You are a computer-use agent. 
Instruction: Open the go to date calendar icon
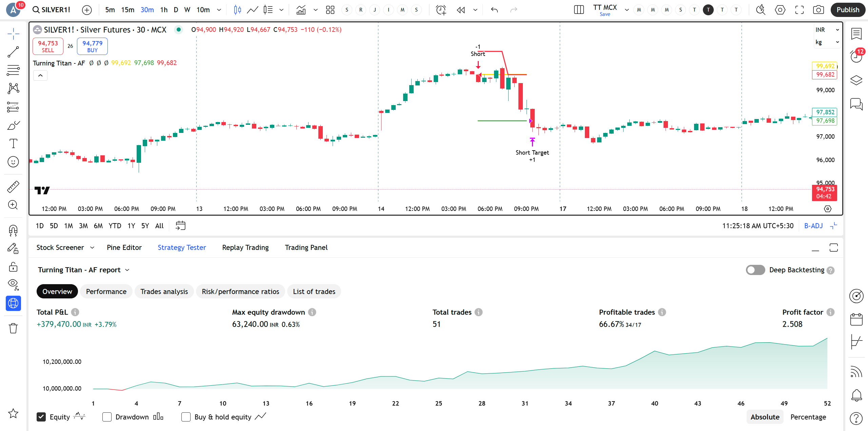click(180, 226)
